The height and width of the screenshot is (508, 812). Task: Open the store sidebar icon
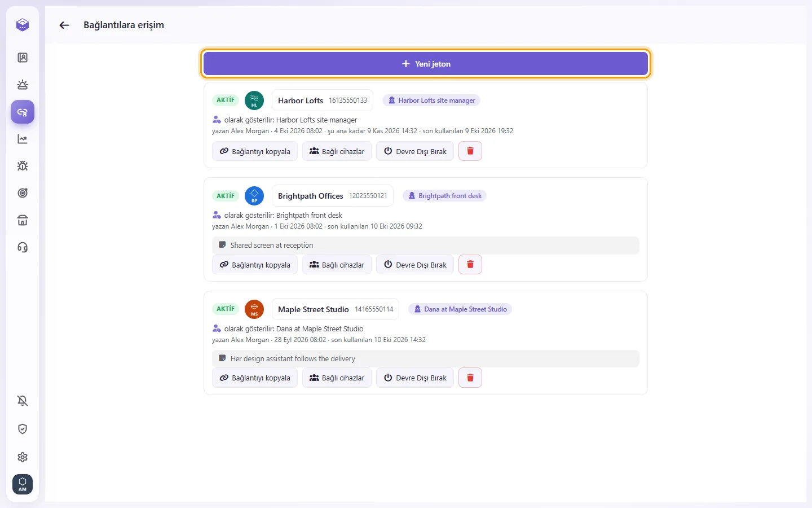[23, 220]
